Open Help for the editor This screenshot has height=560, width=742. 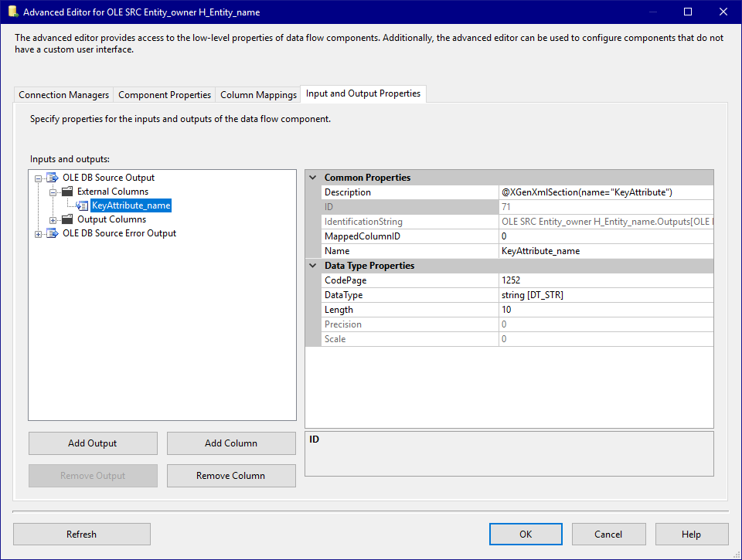click(691, 534)
